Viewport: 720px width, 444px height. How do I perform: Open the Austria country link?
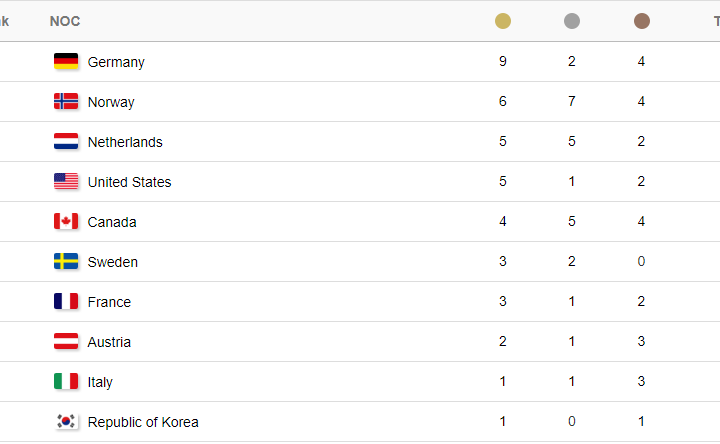click(x=109, y=342)
